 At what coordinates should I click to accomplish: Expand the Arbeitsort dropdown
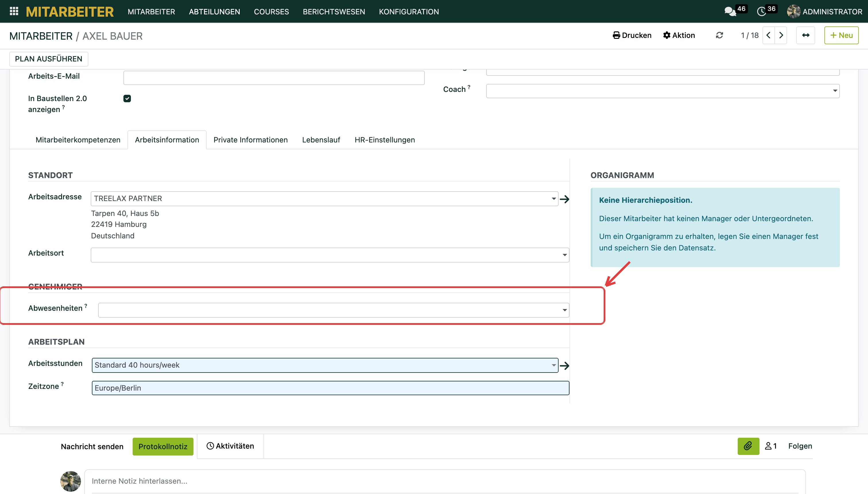(x=565, y=255)
